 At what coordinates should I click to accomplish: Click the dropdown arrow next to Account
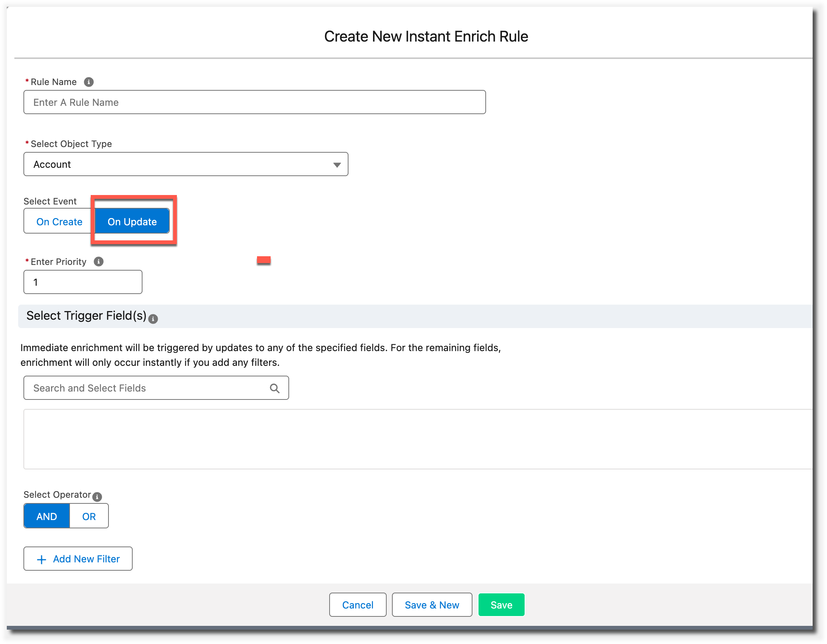click(337, 165)
